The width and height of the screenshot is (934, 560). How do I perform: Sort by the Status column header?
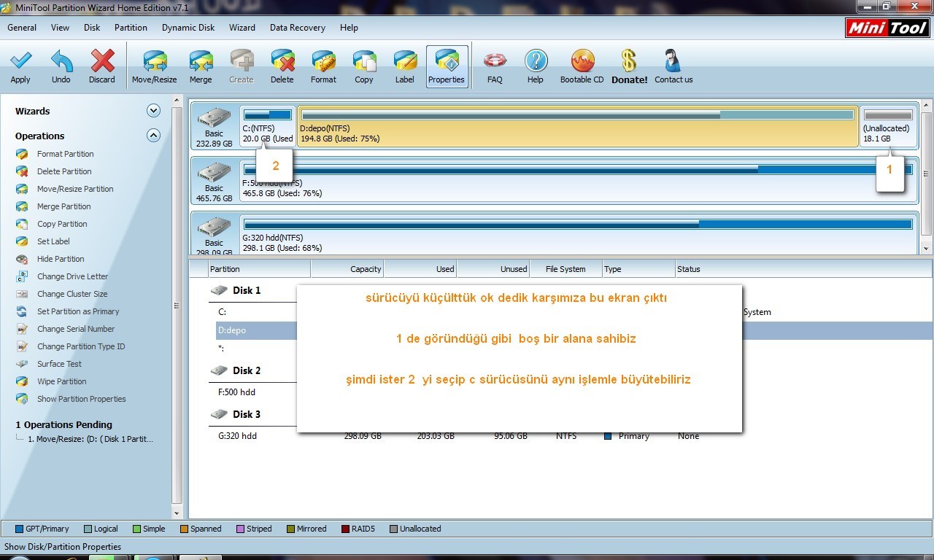pyautogui.click(x=803, y=269)
